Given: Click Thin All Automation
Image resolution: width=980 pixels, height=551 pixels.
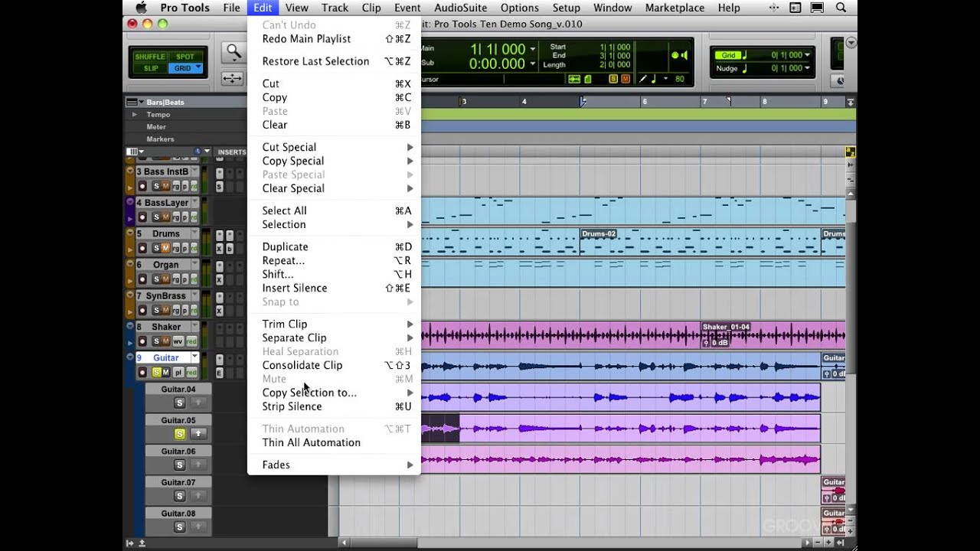Looking at the screenshot, I should pyautogui.click(x=311, y=442).
